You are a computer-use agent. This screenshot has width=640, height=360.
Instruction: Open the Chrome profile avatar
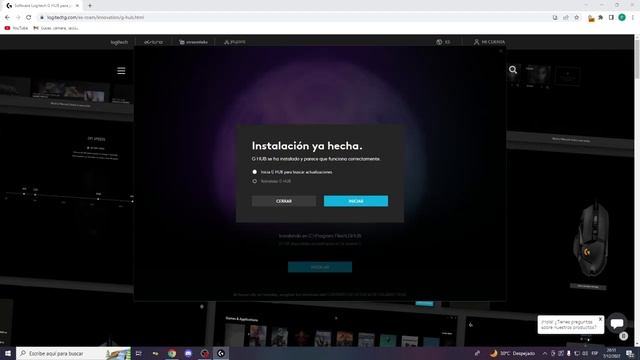pos(622,18)
